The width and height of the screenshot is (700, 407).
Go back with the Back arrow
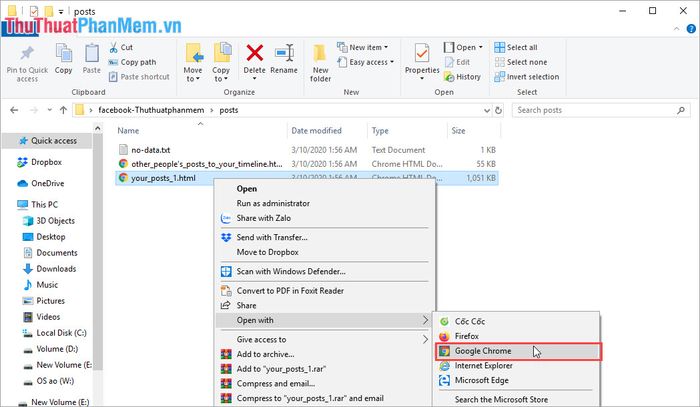pos(14,110)
